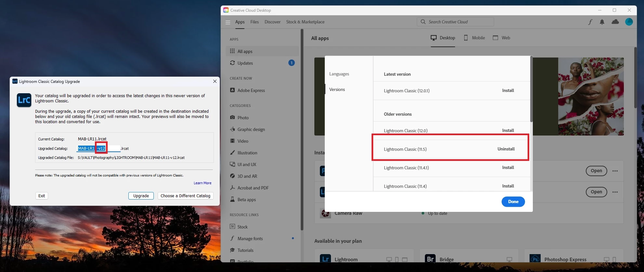
Task: Install Lightroom Classic (11.4.1)
Action: point(508,167)
